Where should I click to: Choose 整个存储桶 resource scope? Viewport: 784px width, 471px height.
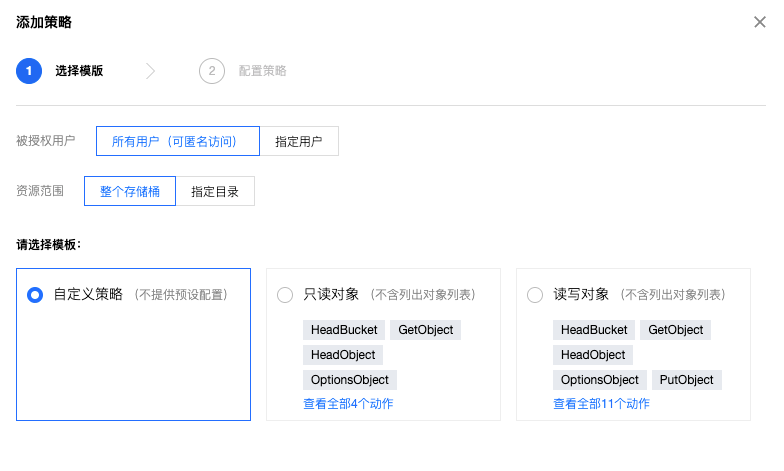click(130, 191)
